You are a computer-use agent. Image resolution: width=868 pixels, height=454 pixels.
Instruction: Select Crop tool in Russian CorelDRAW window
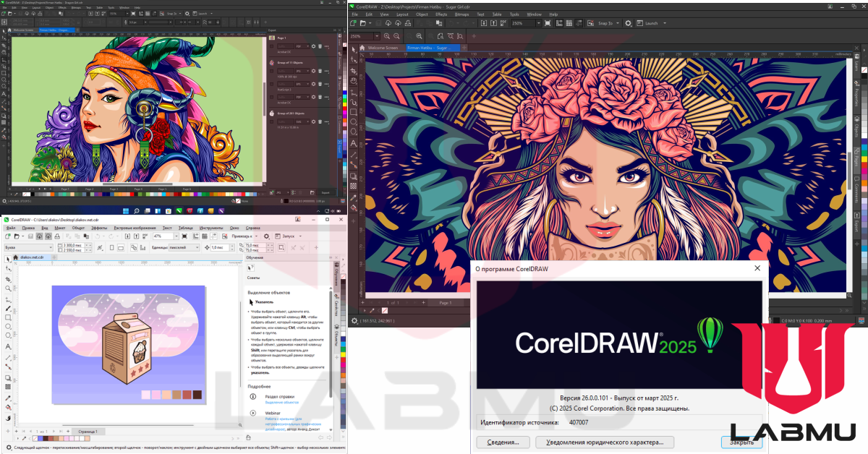[x=8, y=279]
